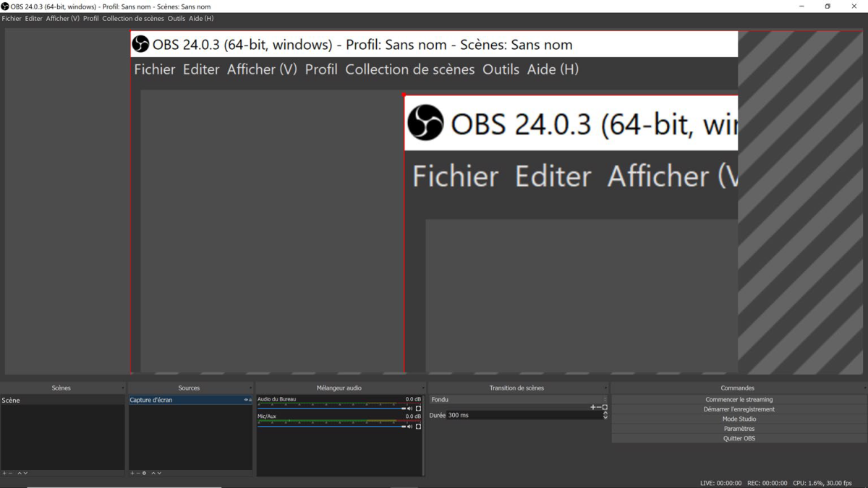Open Mic/Aux audio settings gear
Viewport: 868px width, 488px height.
click(418, 427)
